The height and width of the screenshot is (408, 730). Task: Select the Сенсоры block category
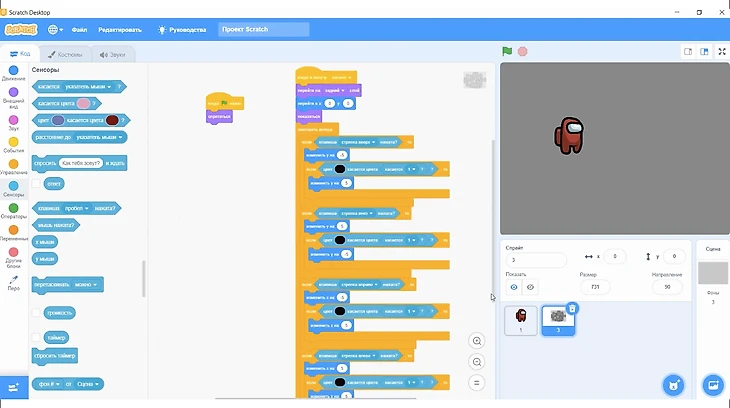point(14,189)
